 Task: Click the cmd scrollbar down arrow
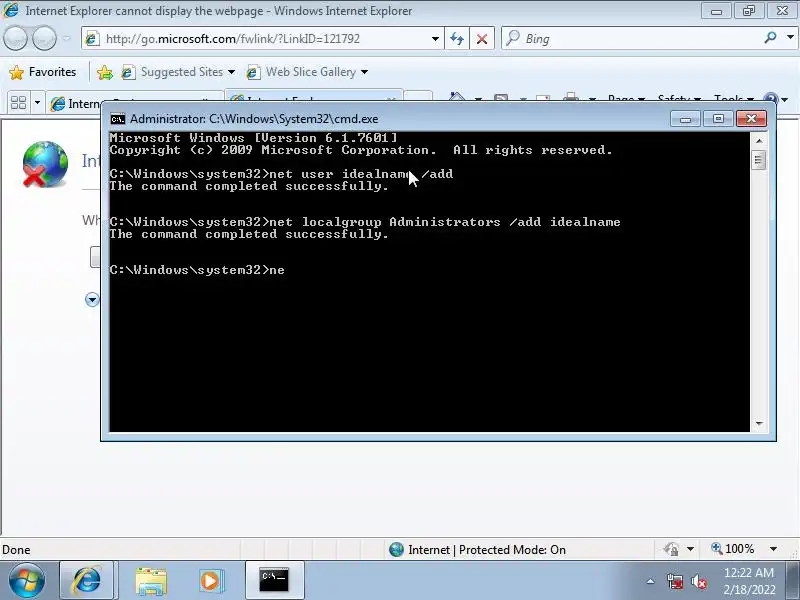click(x=759, y=423)
